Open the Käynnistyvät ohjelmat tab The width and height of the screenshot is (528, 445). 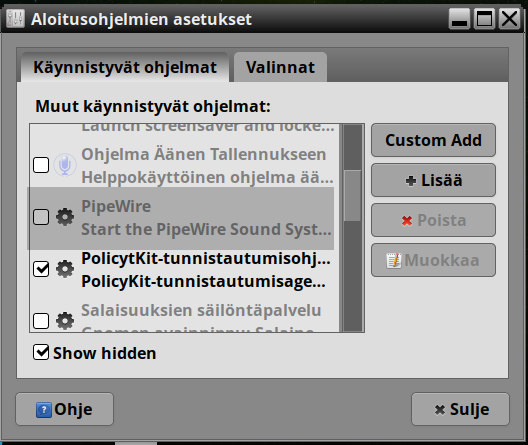coord(125,67)
